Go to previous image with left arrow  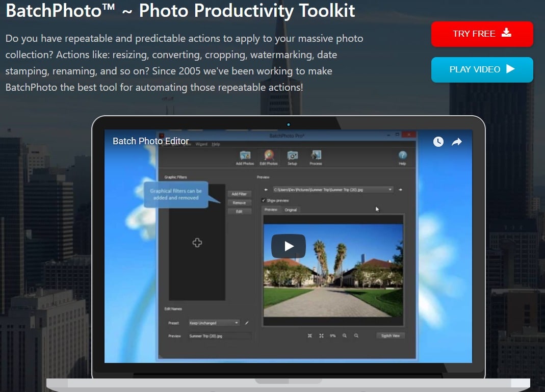[266, 190]
